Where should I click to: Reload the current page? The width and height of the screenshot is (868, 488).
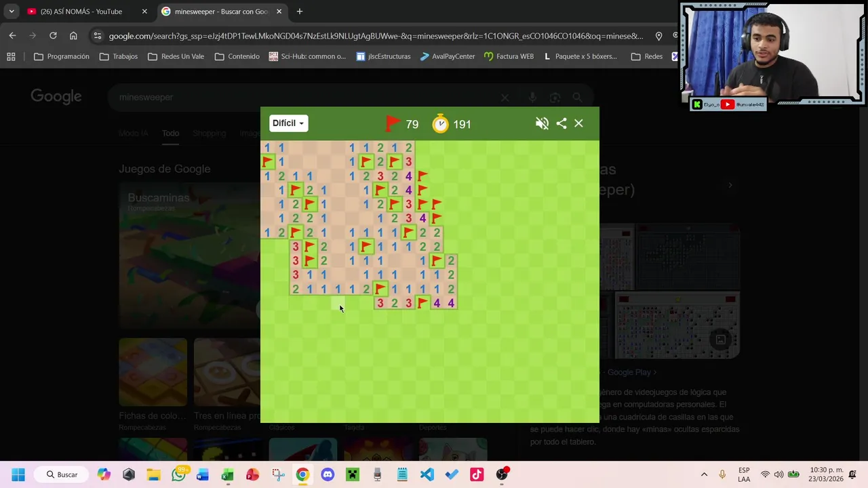tap(53, 36)
